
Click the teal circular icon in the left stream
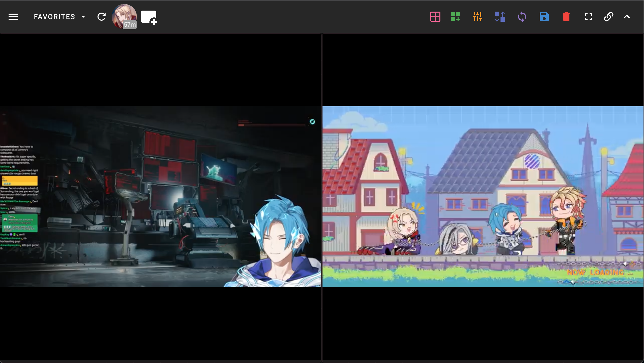(312, 122)
